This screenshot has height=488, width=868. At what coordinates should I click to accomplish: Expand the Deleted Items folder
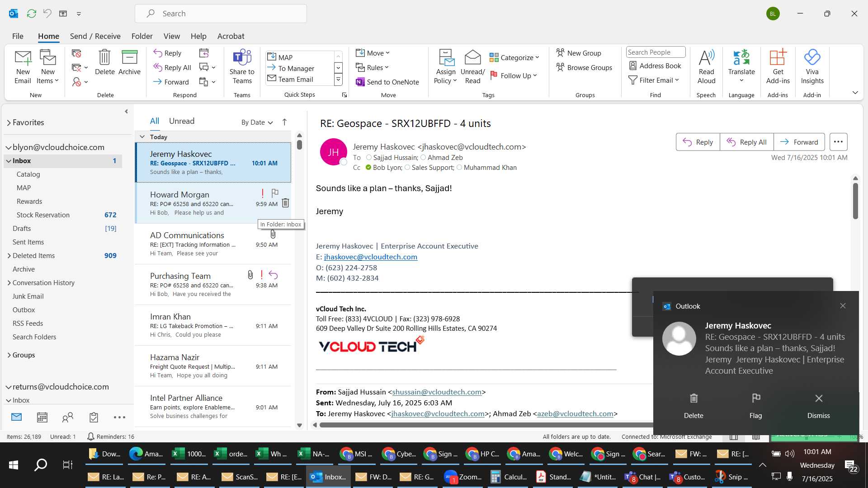9,256
